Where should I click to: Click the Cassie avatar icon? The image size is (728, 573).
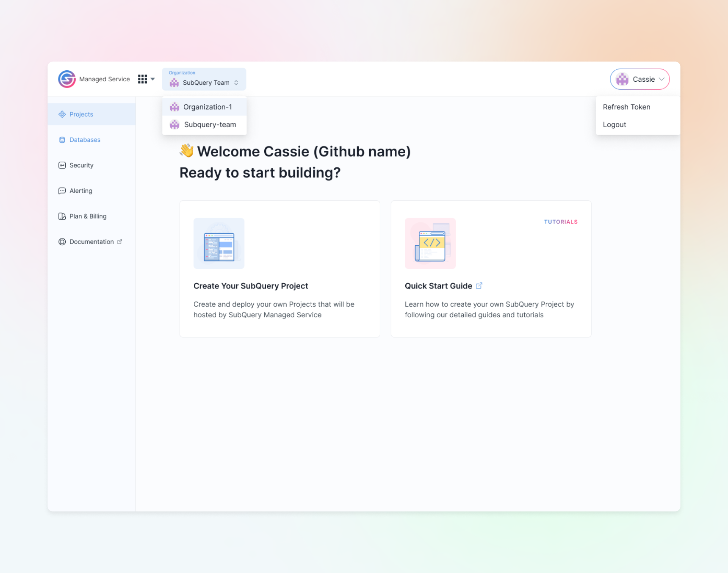pos(622,79)
